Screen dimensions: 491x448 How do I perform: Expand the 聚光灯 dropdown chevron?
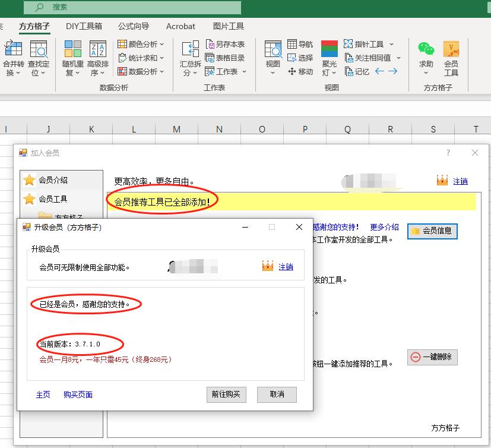click(334, 73)
